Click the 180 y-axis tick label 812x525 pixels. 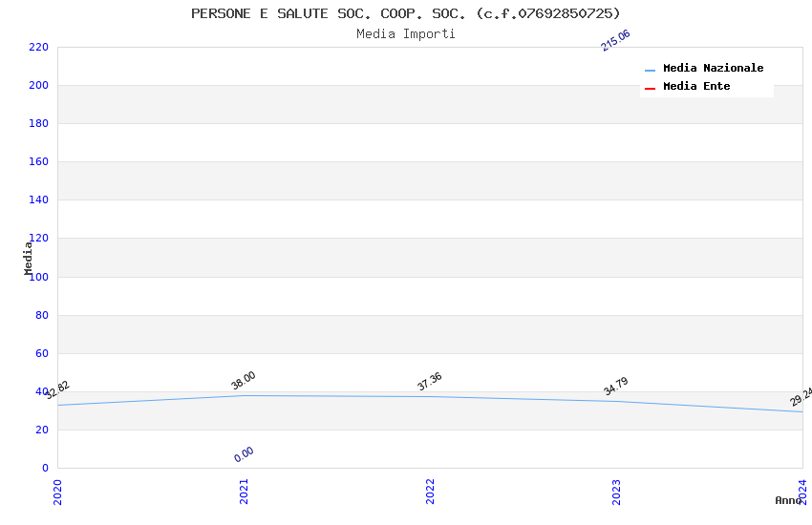tap(38, 124)
